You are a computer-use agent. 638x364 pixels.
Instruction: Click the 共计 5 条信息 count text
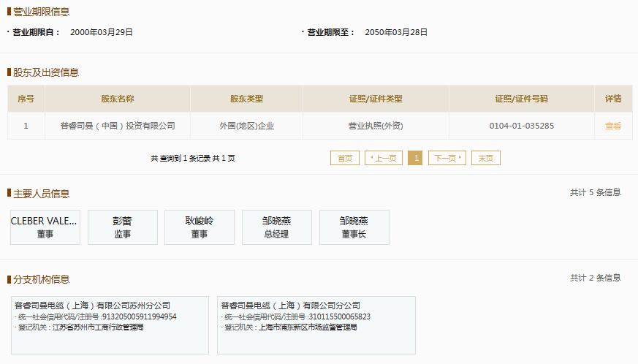click(x=596, y=192)
